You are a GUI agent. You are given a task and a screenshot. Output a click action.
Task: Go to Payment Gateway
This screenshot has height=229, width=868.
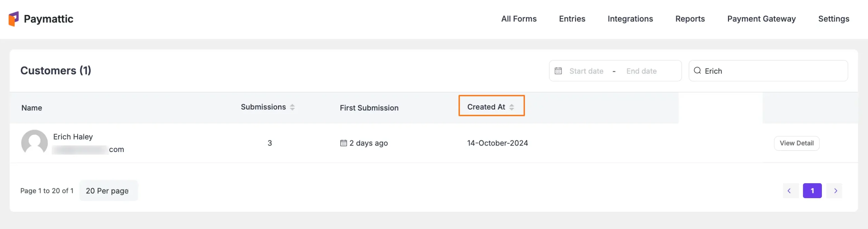point(761,19)
